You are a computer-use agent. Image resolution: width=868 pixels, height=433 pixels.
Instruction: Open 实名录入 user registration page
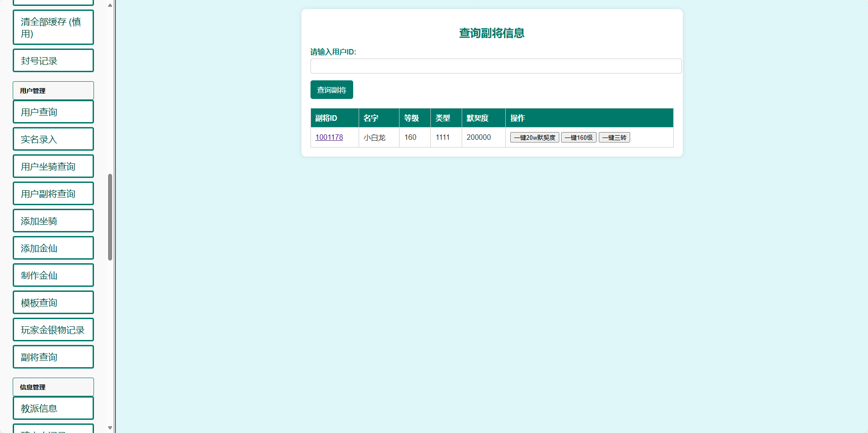point(53,139)
